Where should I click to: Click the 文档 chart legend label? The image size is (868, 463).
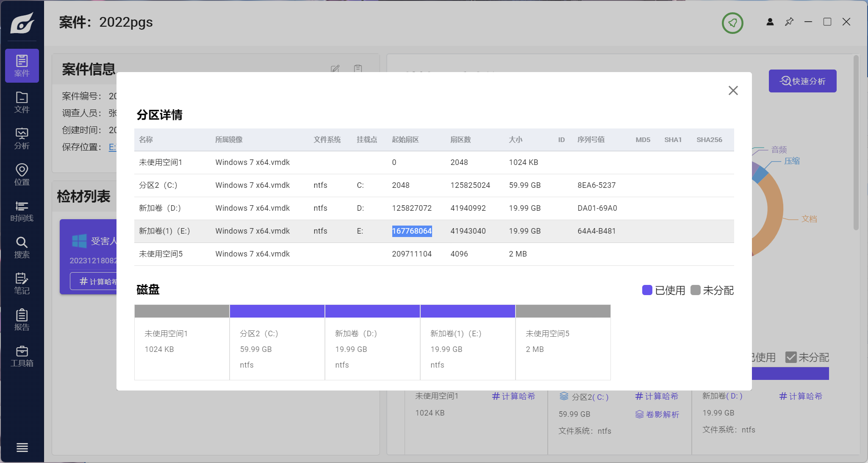809,219
